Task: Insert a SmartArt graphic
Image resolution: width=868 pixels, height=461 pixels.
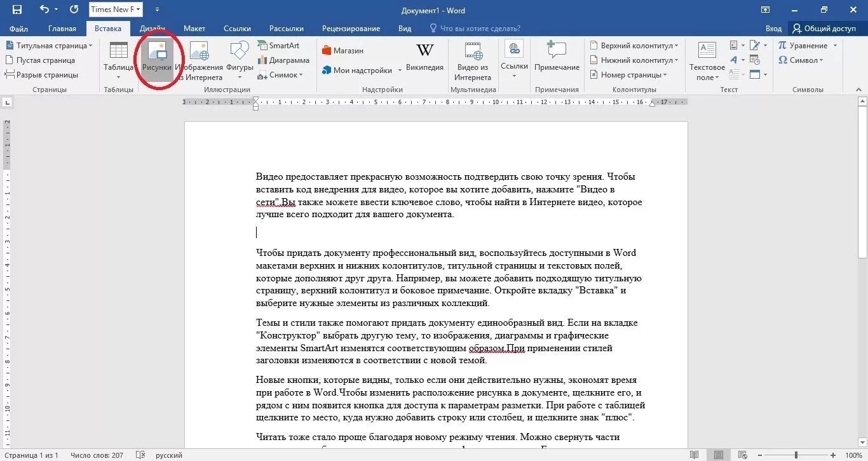Action: pyautogui.click(x=278, y=46)
